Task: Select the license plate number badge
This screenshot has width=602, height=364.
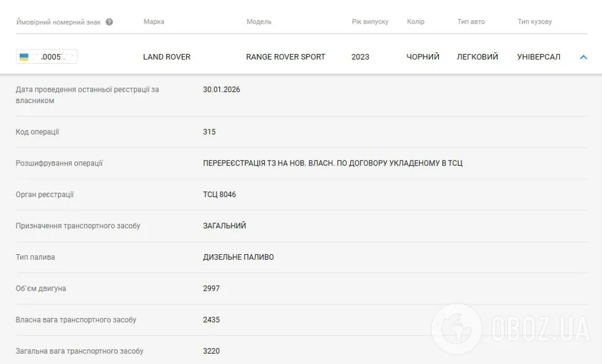Action: point(47,56)
